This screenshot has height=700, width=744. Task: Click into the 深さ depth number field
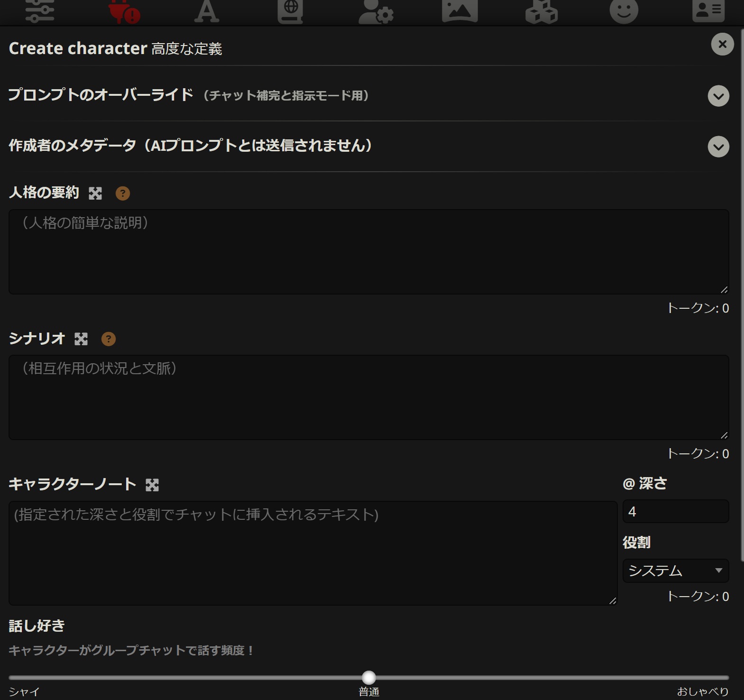675,512
